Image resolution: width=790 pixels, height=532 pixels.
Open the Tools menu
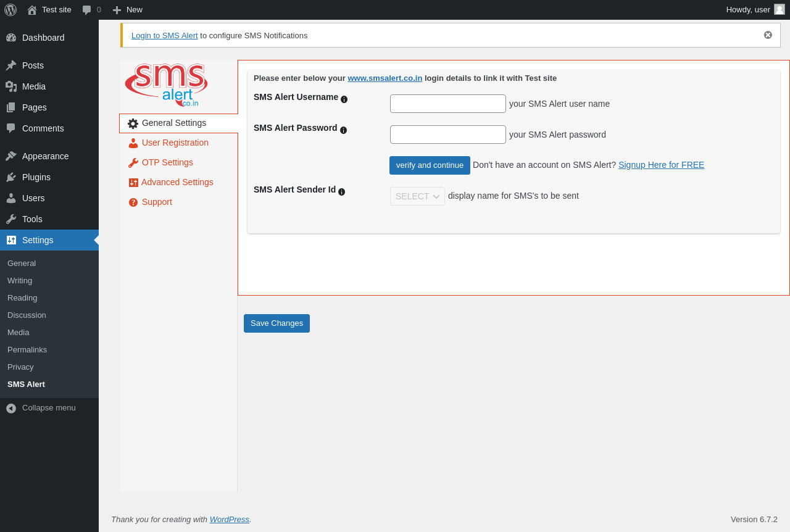pos(49,219)
